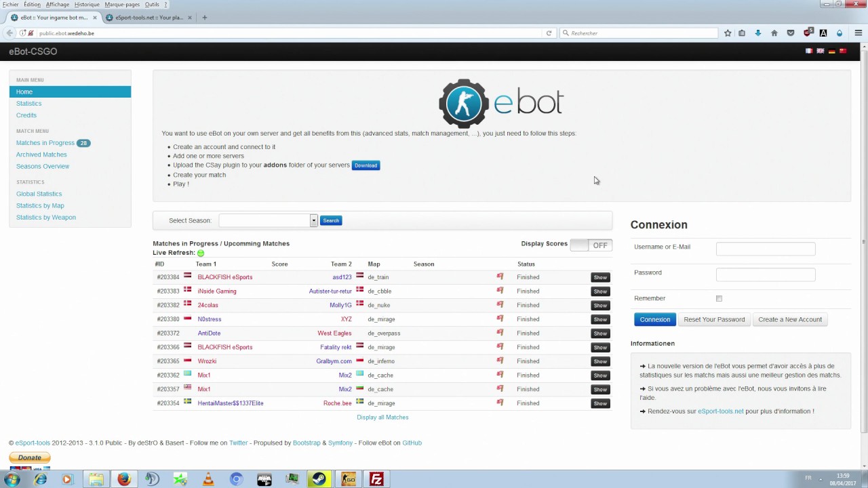Reload the page with the refresh icon
The image size is (868, 488).
coord(549,33)
